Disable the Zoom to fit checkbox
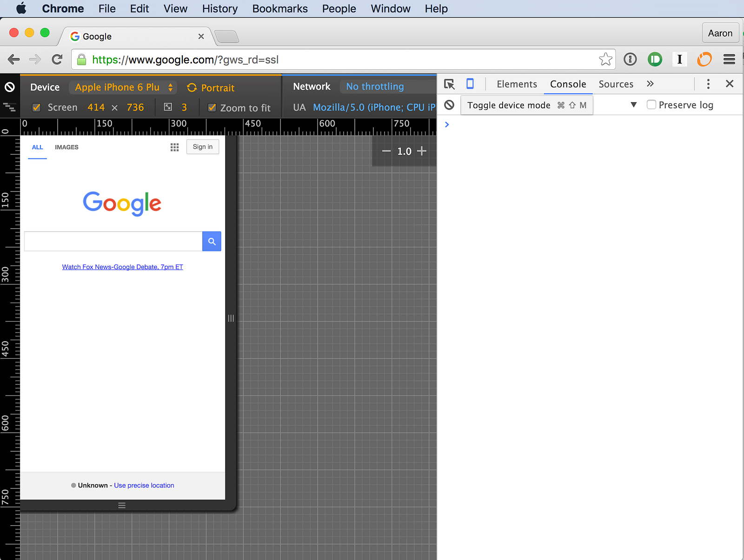The height and width of the screenshot is (560, 744). click(x=212, y=107)
